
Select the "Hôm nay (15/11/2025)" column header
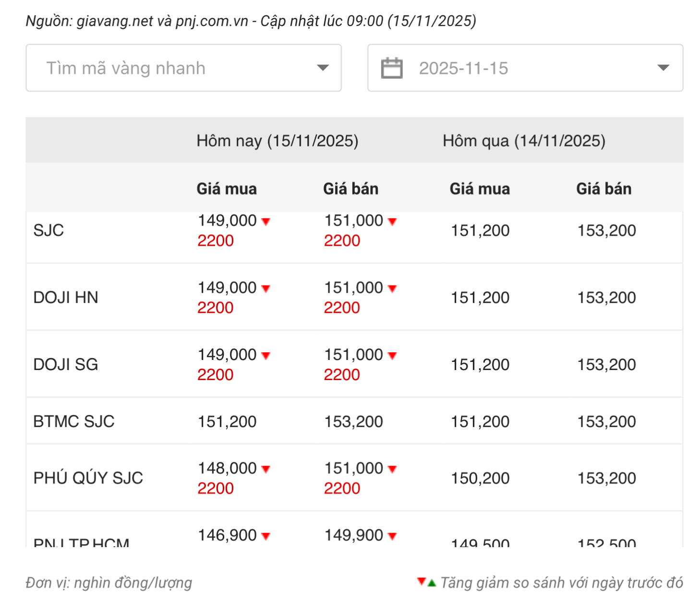(x=278, y=141)
